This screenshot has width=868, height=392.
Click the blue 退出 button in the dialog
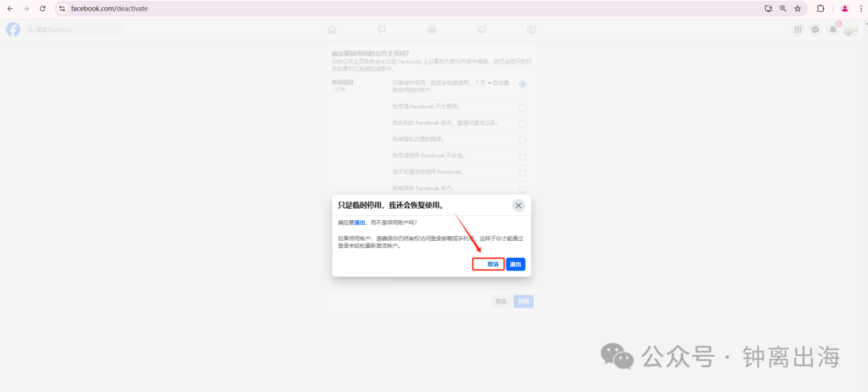click(x=515, y=264)
